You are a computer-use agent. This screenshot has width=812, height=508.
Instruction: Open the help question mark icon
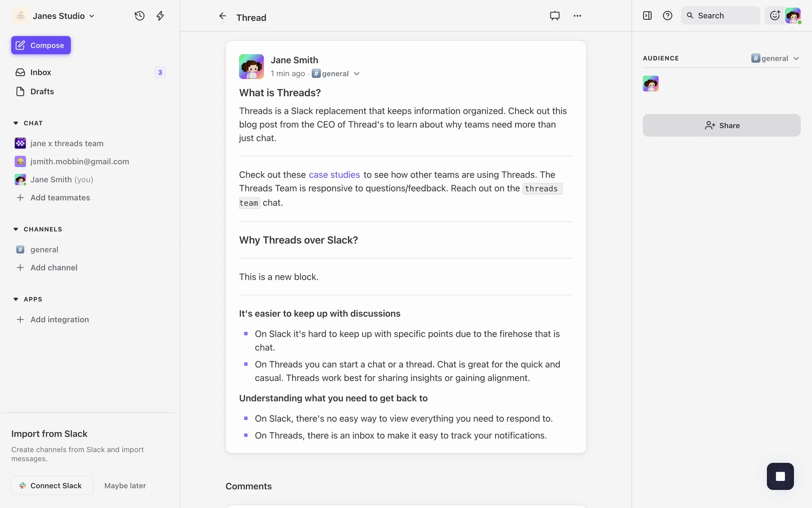(667, 16)
